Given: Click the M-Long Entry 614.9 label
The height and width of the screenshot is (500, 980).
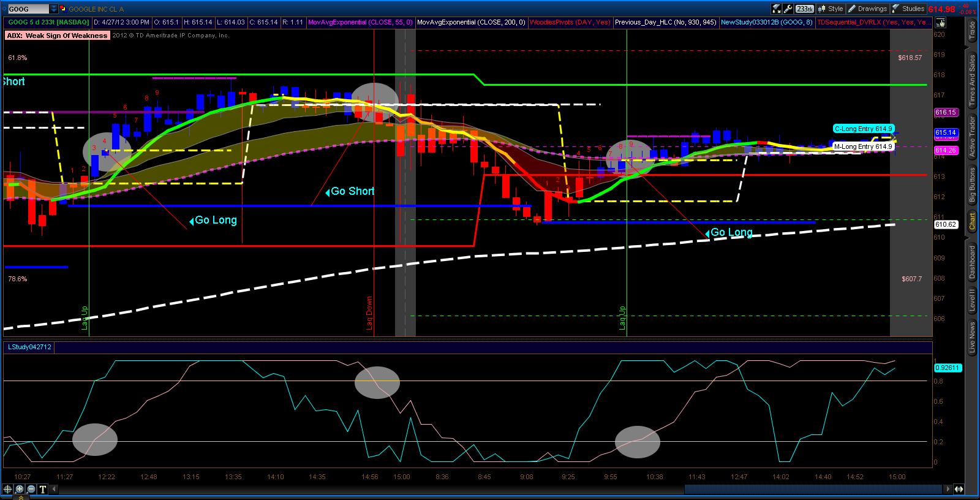Looking at the screenshot, I should tap(862, 146).
